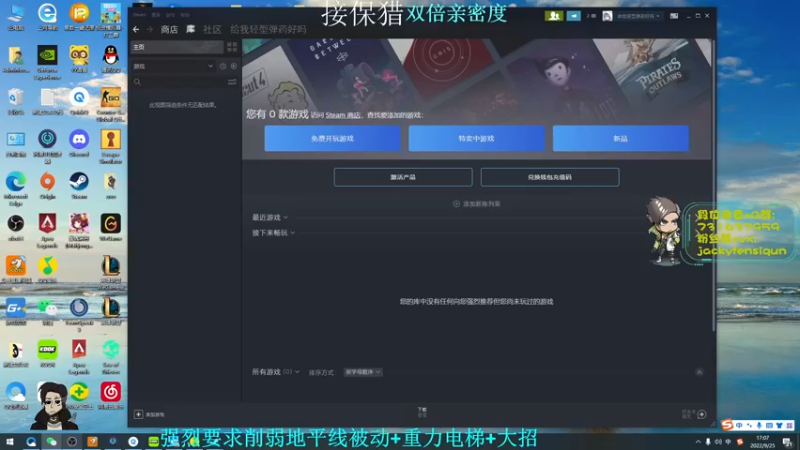Select the Origin desktop icon
The width and height of the screenshot is (800, 450).
pyautogui.click(x=47, y=186)
